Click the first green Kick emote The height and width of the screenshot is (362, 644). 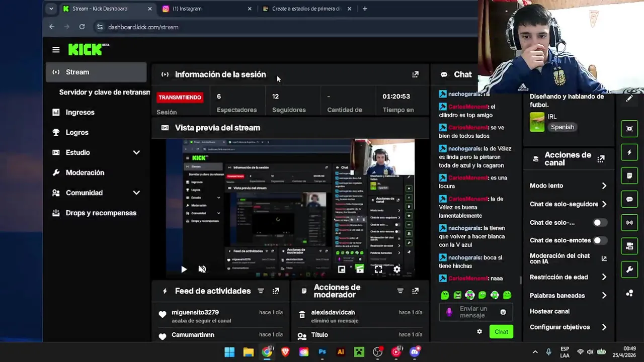(x=445, y=295)
